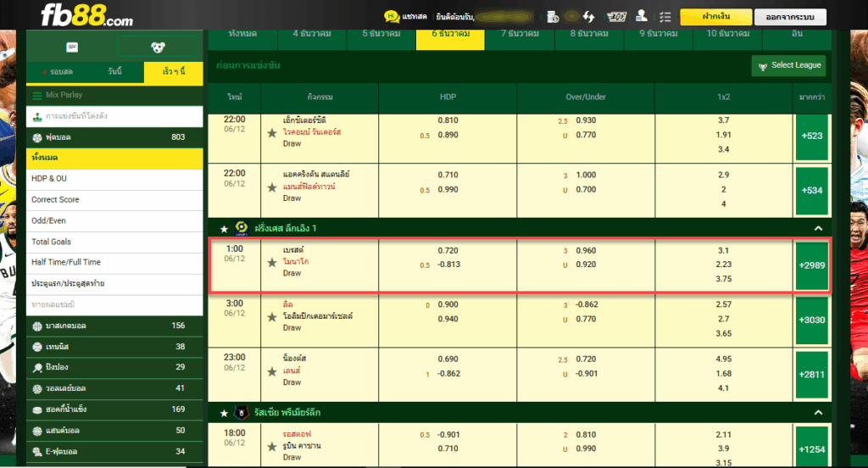This screenshot has height=468, width=868.
Task: Select the รอบสด live tab
Action: click(57, 72)
